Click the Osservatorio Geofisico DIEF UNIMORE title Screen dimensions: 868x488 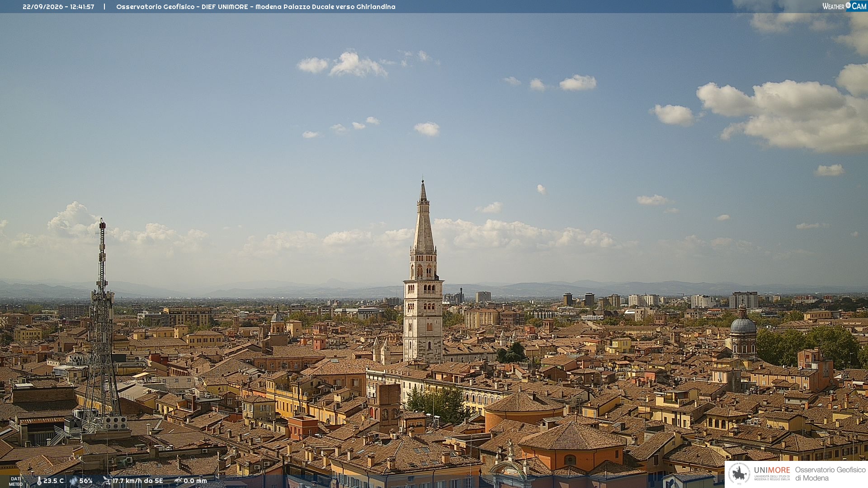coord(255,7)
